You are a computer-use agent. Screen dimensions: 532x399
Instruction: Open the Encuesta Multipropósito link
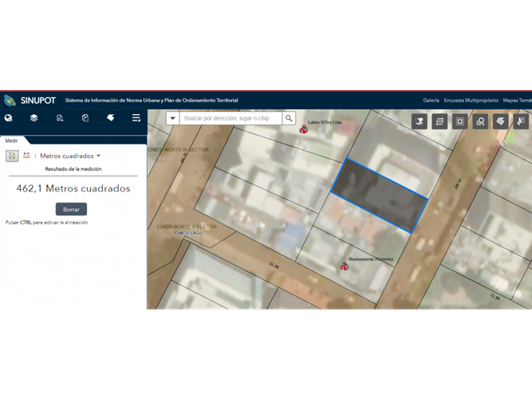pyautogui.click(x=471, y=101)
